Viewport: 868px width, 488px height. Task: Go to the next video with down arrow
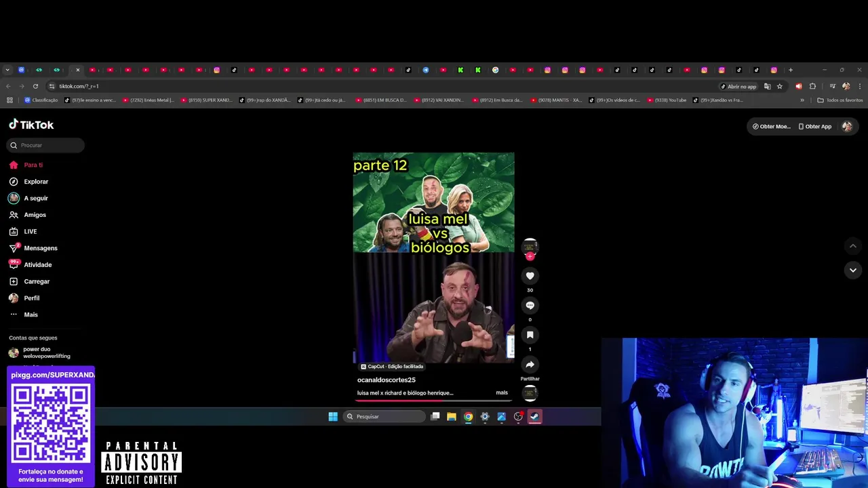click(x=853, y=270)
